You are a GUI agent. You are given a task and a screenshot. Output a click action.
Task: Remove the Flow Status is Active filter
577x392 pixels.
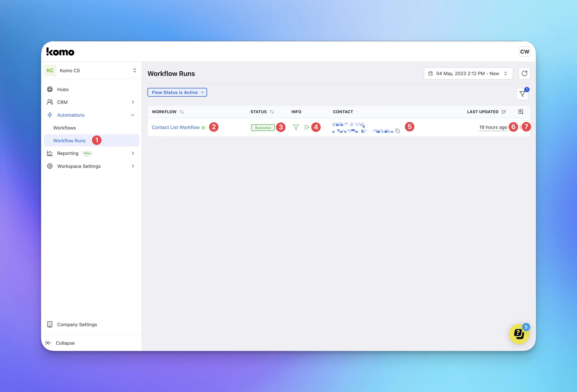click(x=203, y=92)
